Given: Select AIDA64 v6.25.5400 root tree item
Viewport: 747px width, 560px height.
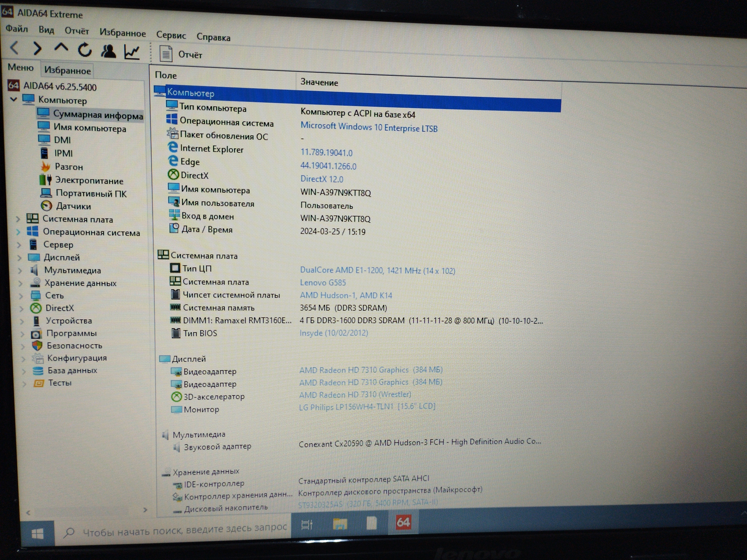Looking at the screenshot, I should click(52, 86).
